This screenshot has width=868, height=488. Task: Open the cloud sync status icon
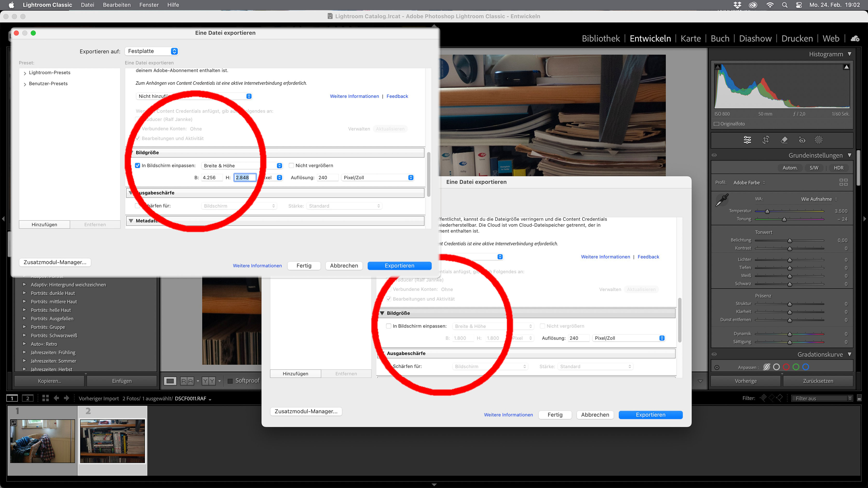pos(855,39)
